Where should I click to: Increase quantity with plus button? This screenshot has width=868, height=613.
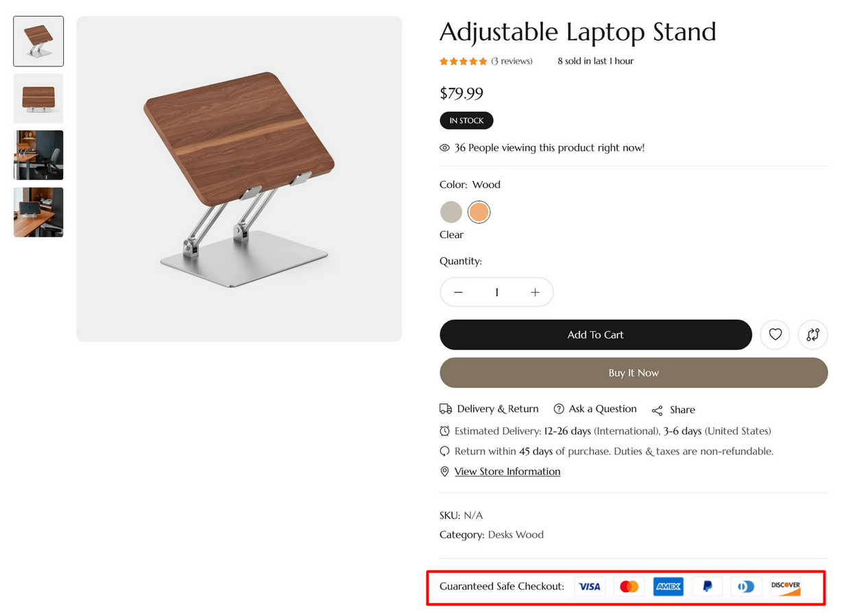tap(535, 292)
